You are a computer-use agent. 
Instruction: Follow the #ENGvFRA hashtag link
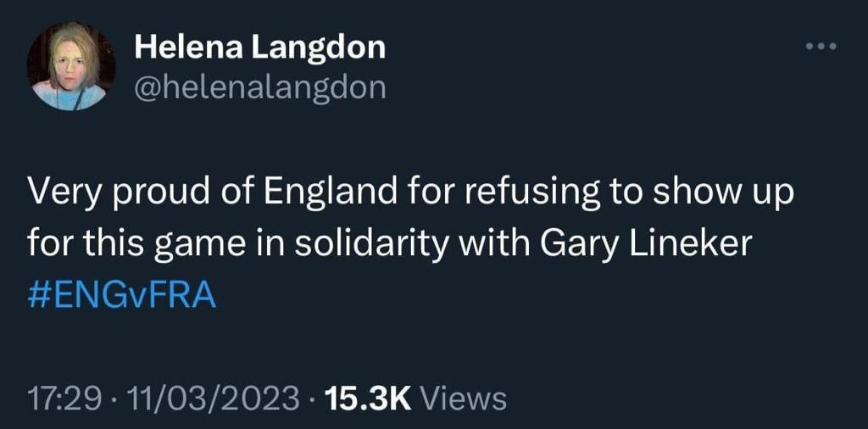(122, 296)
